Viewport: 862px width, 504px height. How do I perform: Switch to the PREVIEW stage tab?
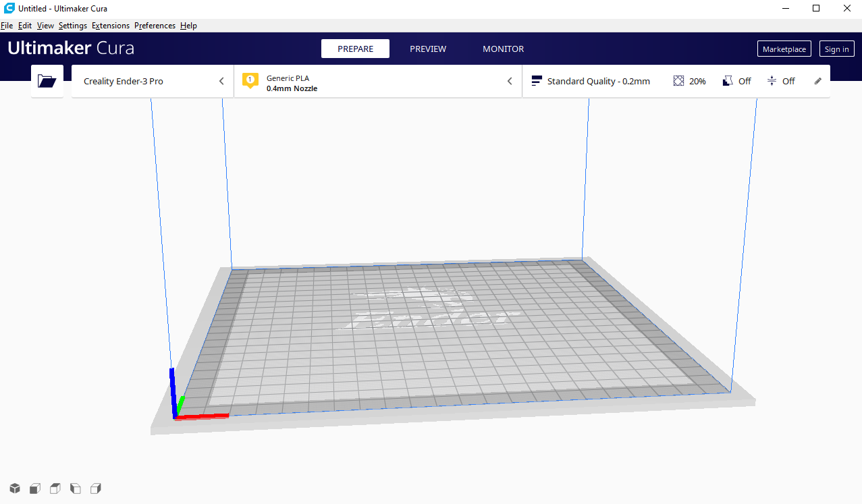point(428,49)
